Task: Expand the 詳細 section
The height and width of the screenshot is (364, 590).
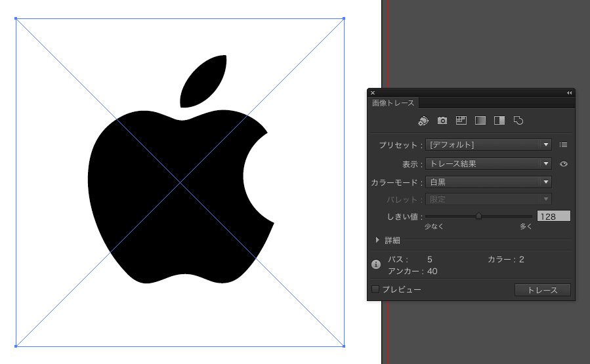Action: point(377,240)
